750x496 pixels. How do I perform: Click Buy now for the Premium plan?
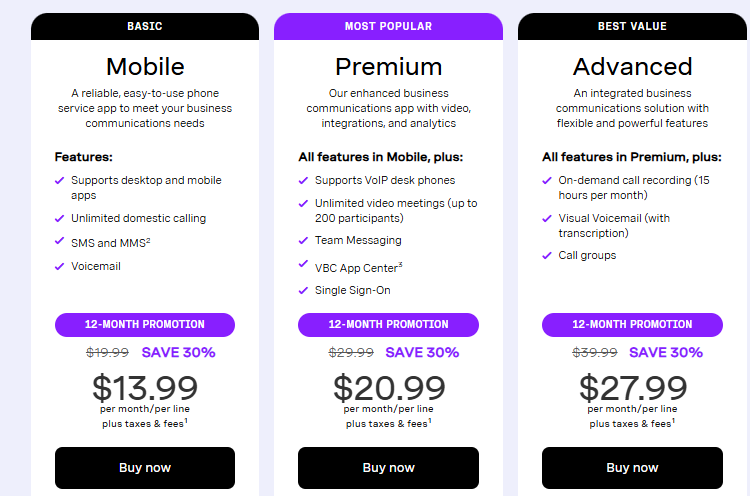click(388, 468)
